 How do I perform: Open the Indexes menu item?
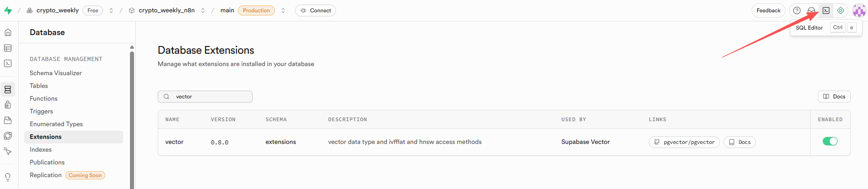[x=41, y=149]
